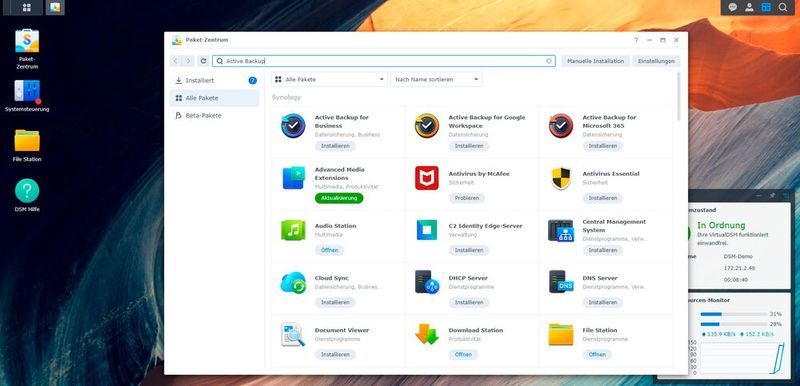Click the Manuelle Installation button

click(x=595, y=61)
